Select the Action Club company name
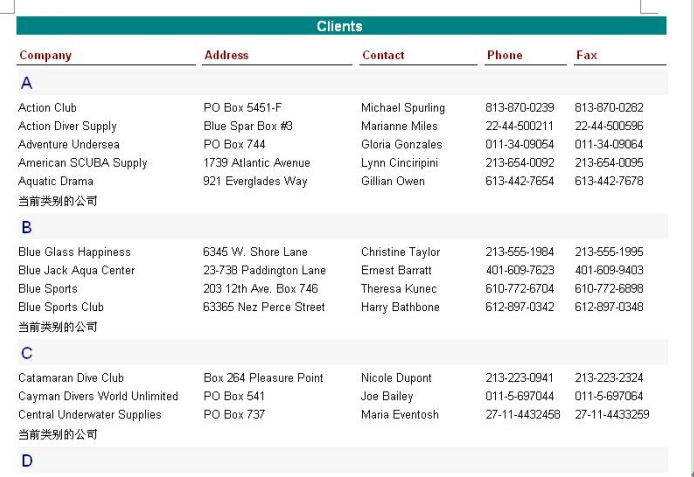This screenshot has width=694, height=477. pyautogui.click(x=47, y=108)
